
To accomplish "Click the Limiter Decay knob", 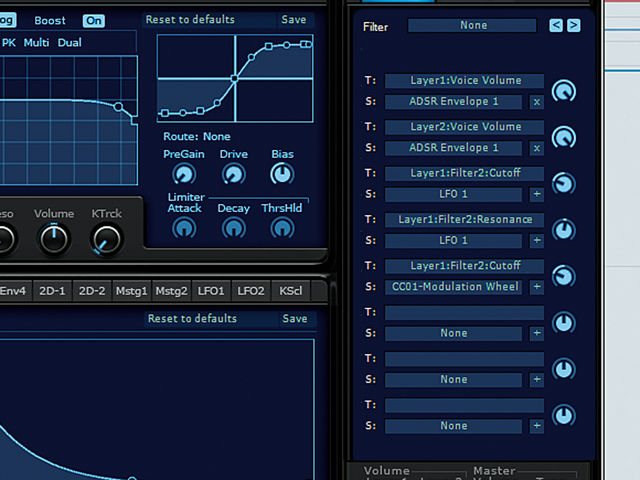I will pyautogui.click(x=234, y=228).
